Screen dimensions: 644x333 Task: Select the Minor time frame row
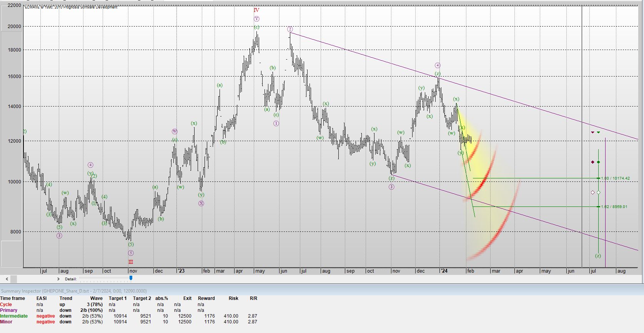(129, 322)
